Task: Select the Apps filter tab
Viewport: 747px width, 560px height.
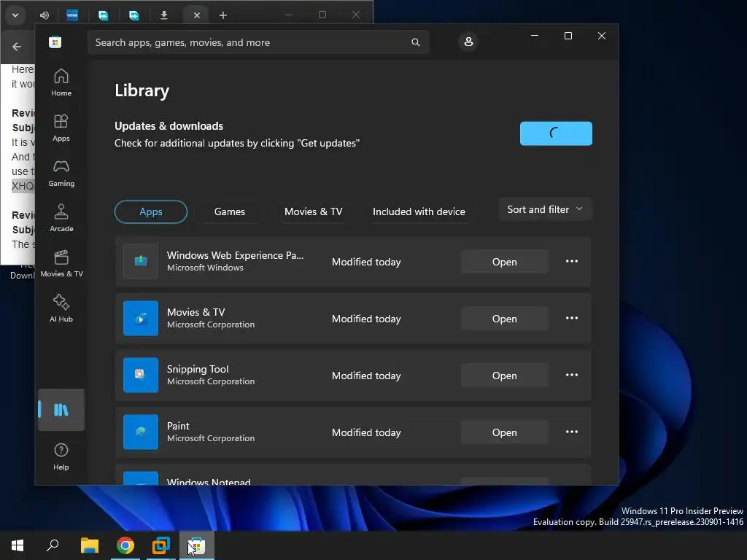Action: click(x=150, y=212)
